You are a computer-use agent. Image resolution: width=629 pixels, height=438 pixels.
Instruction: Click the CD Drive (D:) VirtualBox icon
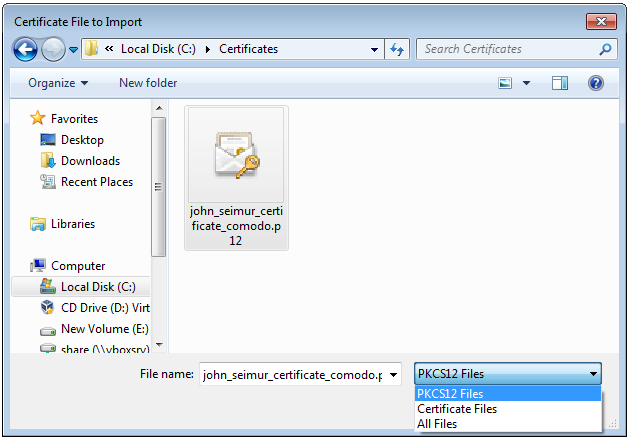(x=47, y=307)
